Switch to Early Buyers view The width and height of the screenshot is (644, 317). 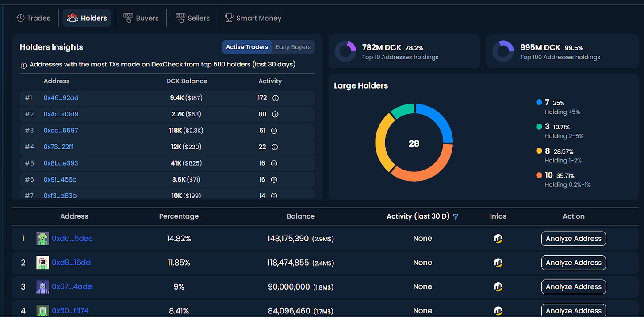click(x=293, y=47)
